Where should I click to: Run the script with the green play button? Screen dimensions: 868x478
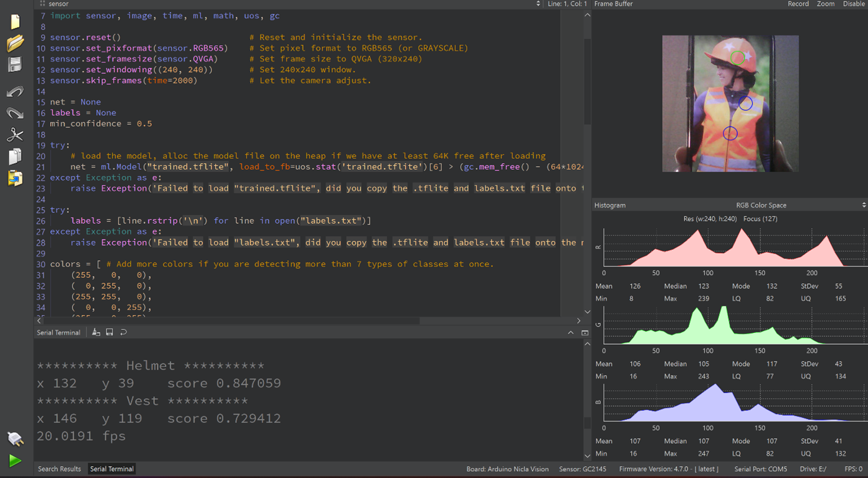pos(15,461)
